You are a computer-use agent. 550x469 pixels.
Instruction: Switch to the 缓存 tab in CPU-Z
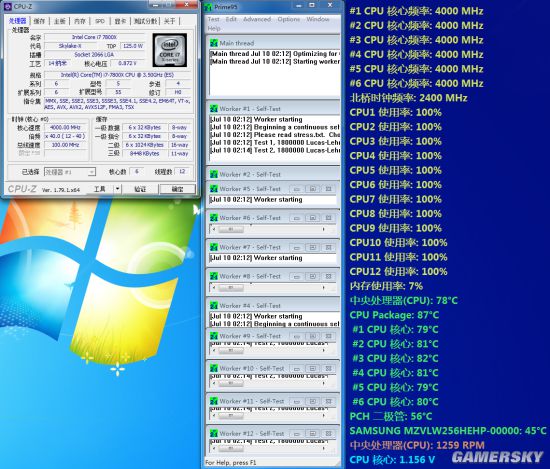coord(39,21)
